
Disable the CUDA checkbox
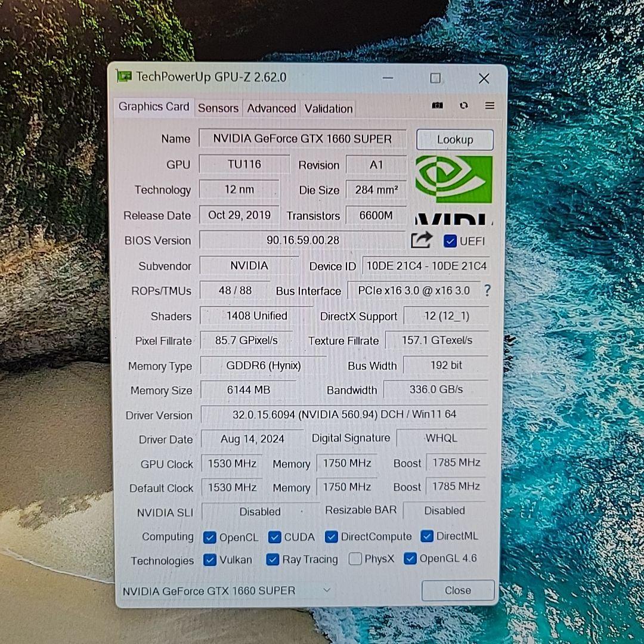click(x=274, y=537)
